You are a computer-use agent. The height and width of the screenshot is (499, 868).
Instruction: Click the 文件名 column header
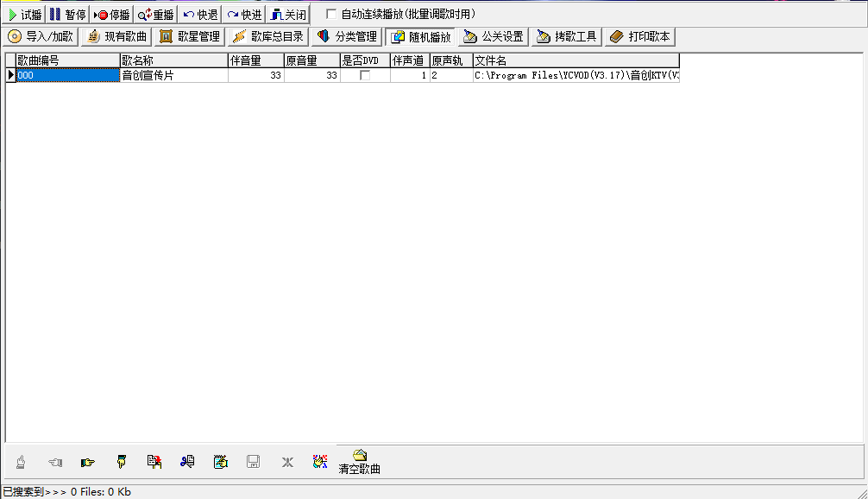tap(576, 60)
